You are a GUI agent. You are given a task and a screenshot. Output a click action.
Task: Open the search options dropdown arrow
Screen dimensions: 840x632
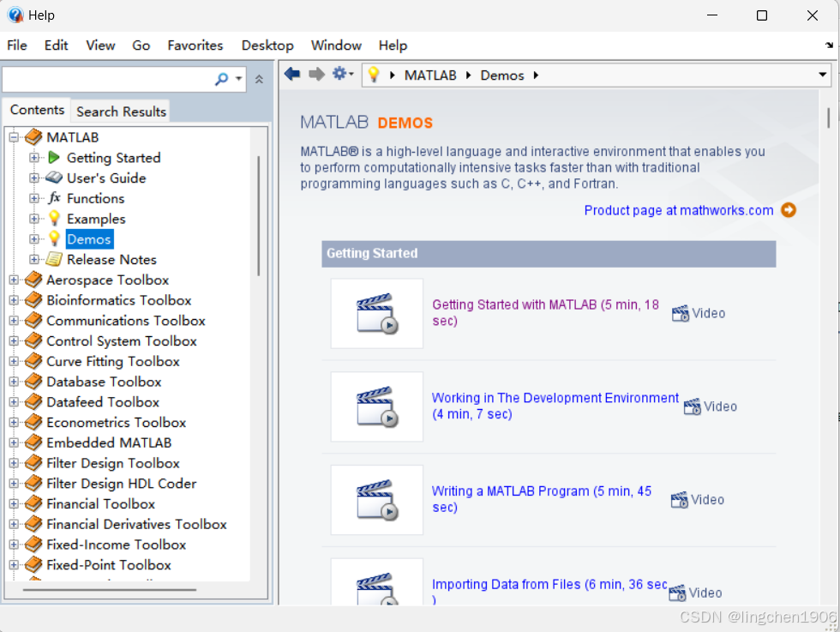pyautogui.click(x=238, y=79)
